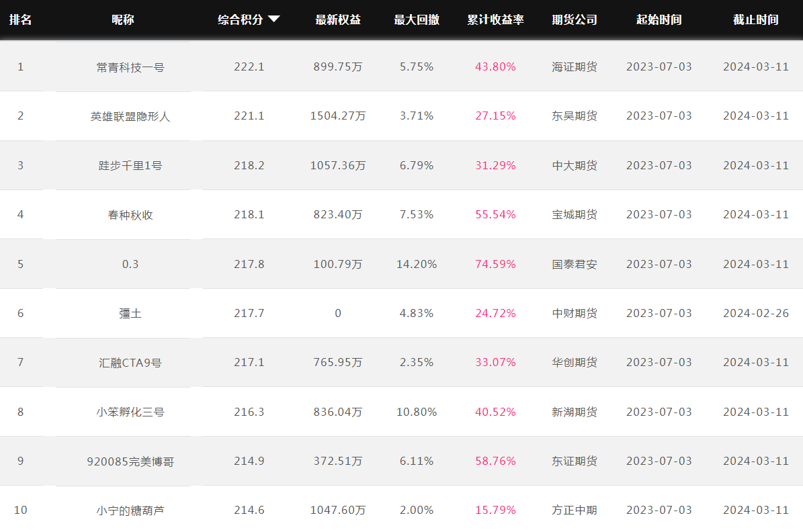Screen dimensions: 803x532
Task: Select futures company 中大期货
Action: click(575, 165)
